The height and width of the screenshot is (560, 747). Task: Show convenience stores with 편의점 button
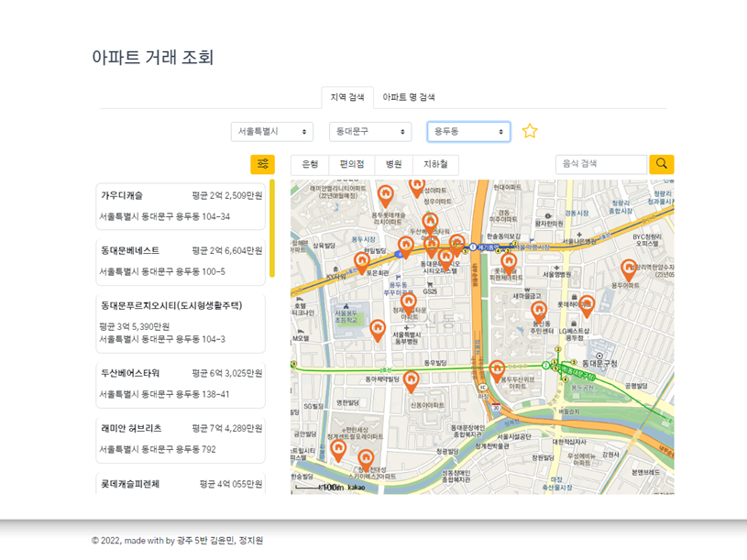pos(352,165)
